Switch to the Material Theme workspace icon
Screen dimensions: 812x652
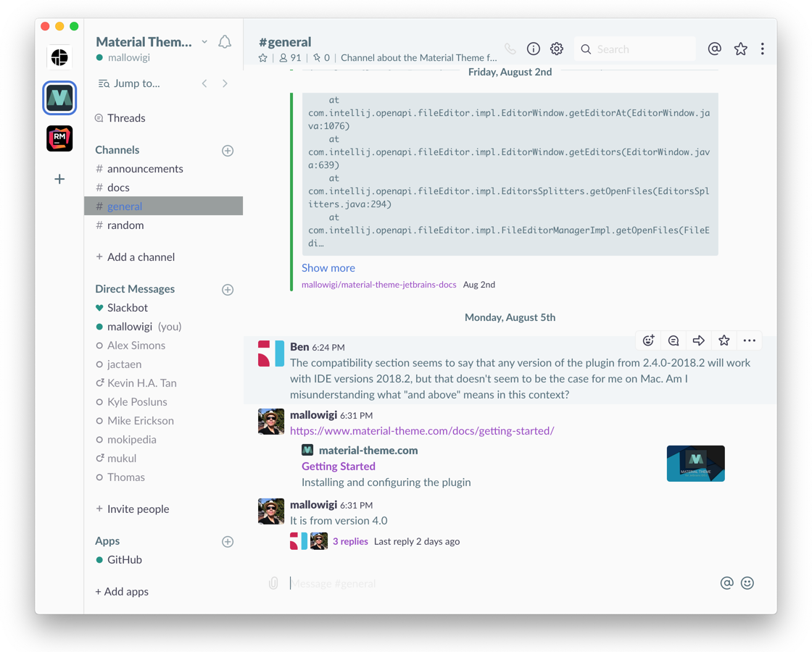[x=59, y=98]
